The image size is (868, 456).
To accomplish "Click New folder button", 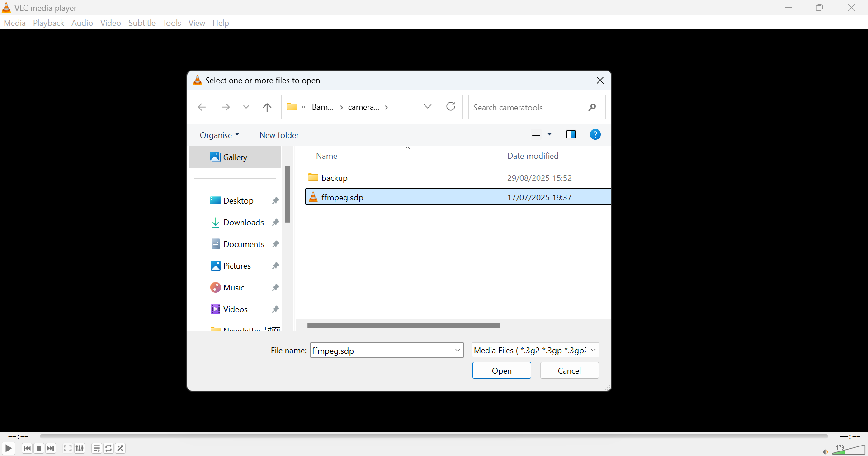I will click(279, 135).
